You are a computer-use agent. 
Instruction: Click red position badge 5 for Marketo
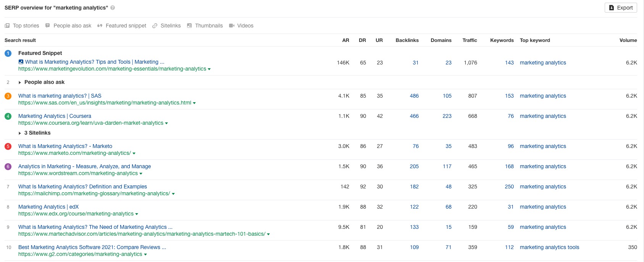coord(8,146)
